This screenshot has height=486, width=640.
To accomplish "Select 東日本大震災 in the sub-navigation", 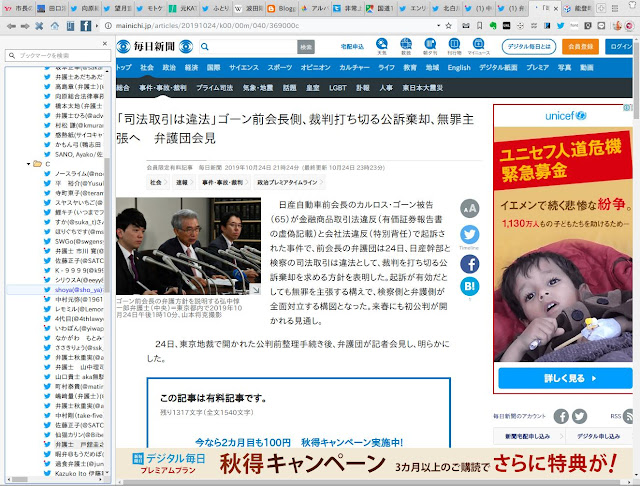I will click(x=422, y=88).
